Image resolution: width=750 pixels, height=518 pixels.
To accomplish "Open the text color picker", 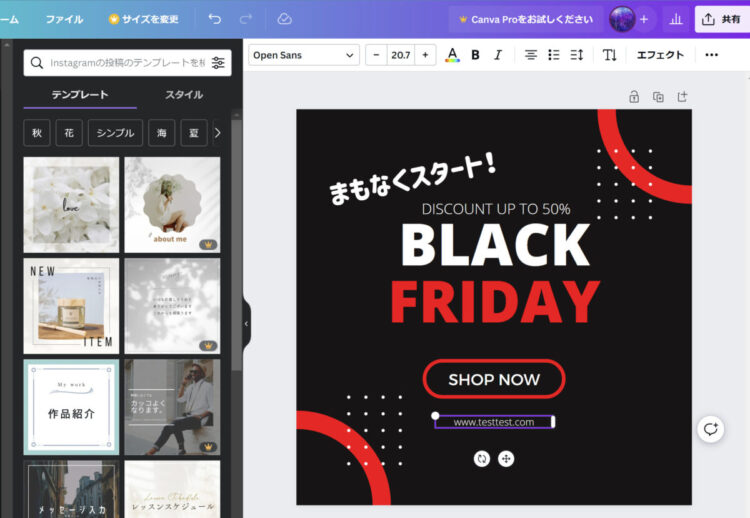I will pos(452,55).
